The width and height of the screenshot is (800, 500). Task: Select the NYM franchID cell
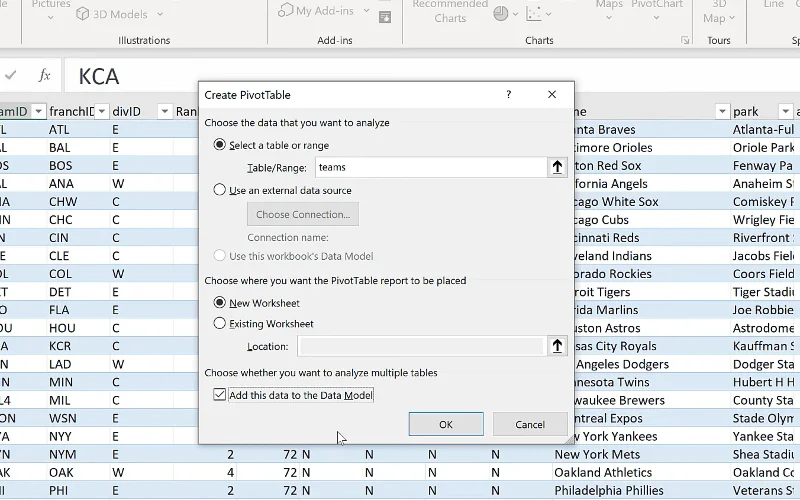click(78, 454)
